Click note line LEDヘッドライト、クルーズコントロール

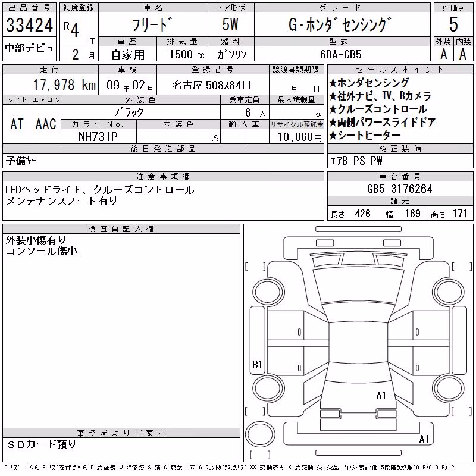[x=100, y=190]
